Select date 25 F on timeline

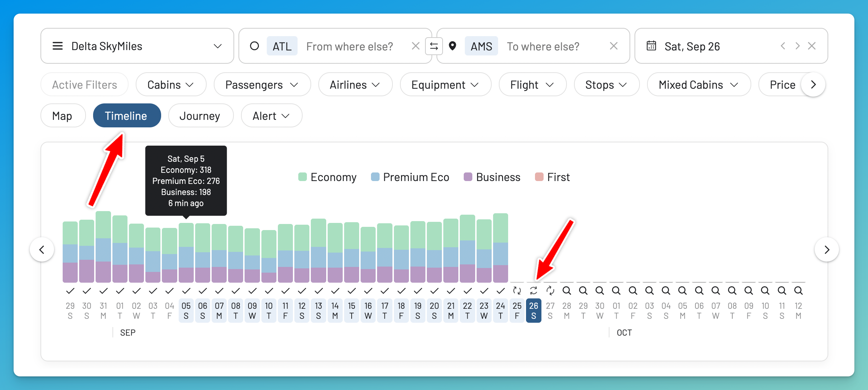pos(517,311)
